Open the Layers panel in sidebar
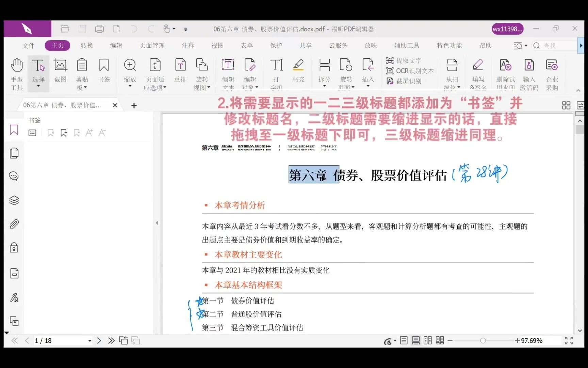This screenshot has height=368, width=588. point(14,200)
